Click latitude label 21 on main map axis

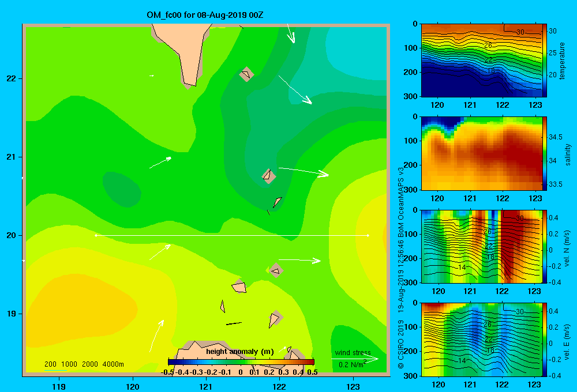12,157
